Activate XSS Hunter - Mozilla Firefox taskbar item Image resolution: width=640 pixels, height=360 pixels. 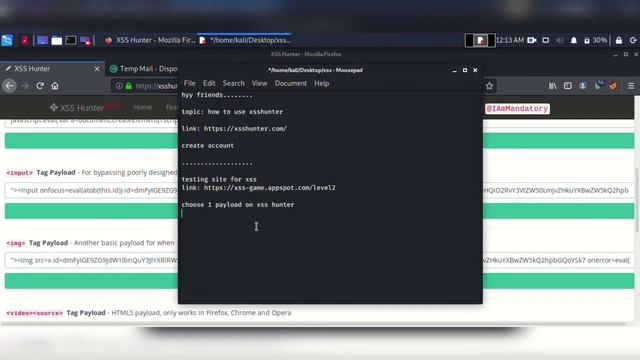(150, 40)
